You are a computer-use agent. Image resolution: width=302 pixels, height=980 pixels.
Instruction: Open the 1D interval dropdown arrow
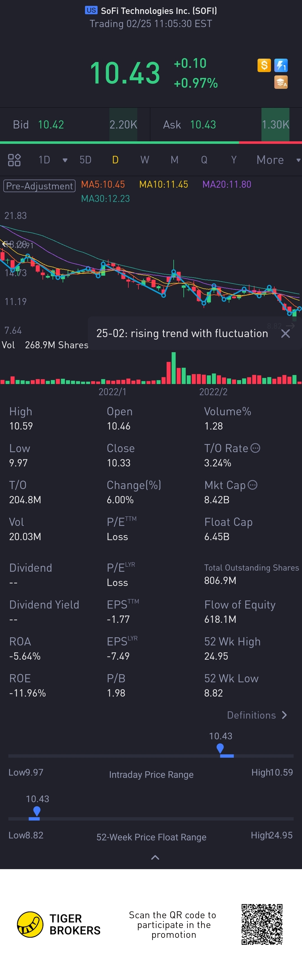click(x=65, y=160)
